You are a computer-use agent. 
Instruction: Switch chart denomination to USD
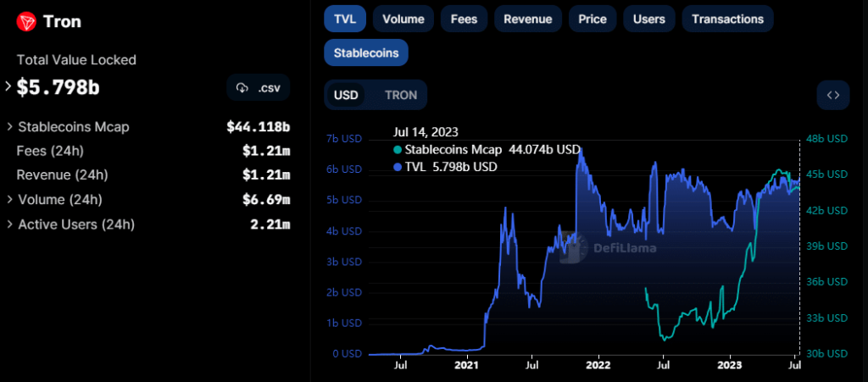[x=346, y=95]
